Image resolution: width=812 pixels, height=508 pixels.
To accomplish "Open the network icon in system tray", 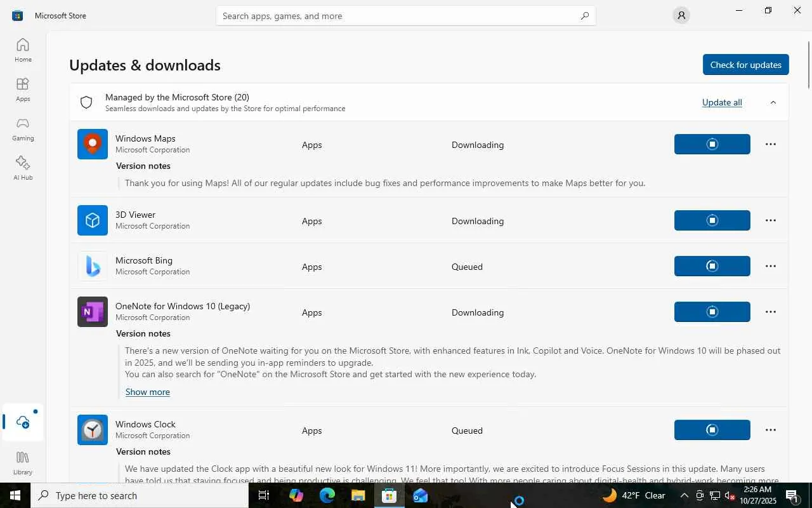I will (715, 495).
